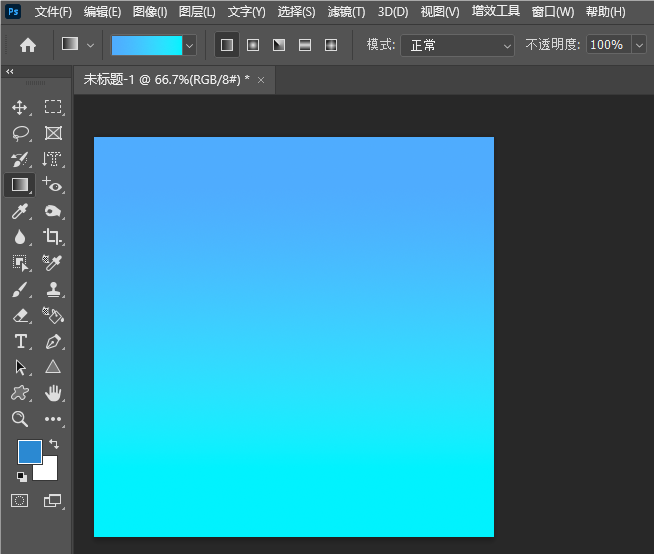The width and height of the screenshot is (654, 554).
Task: Click the blue gradient preview to edit
Action: click(x=147, y=45)
